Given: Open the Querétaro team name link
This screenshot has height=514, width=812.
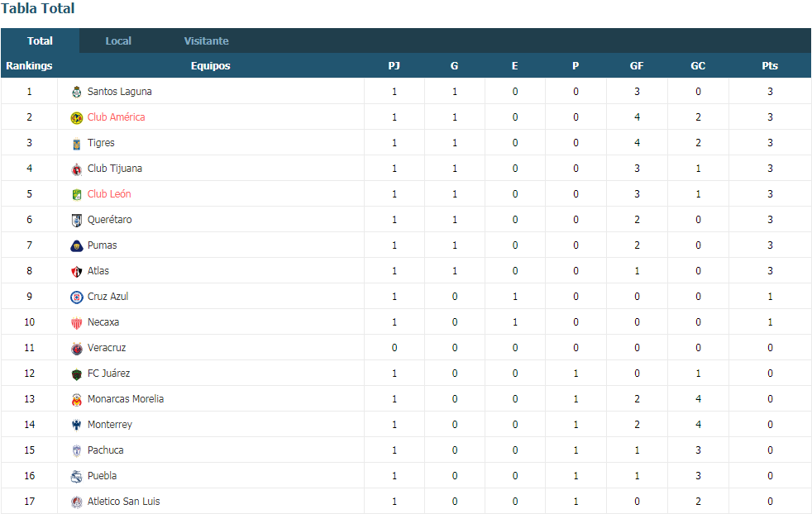Looking at the screenshot, I should click(x=110, y=220).
